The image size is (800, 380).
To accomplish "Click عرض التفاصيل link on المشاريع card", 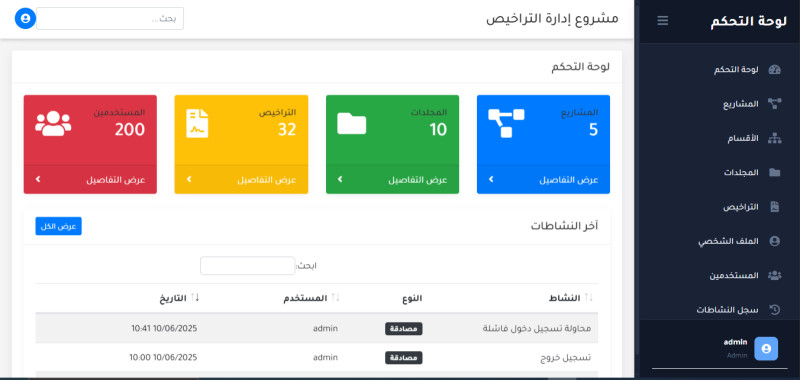I will (569, 180).
